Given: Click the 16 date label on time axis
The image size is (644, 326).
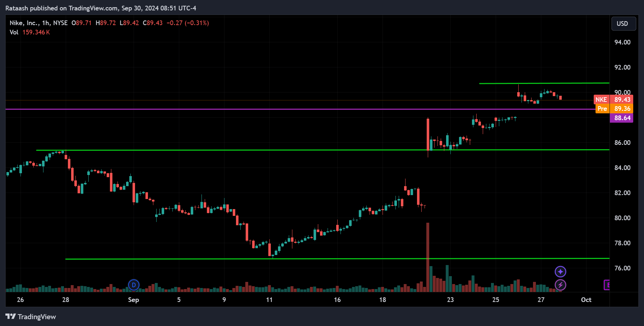Looking at the screenshot, I should 337,300.
